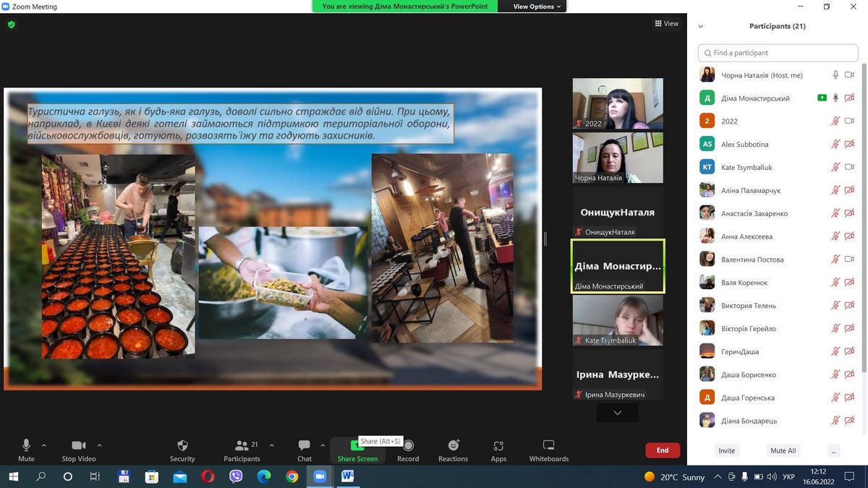Screen dimensions: 868x488
Task: Open the Reactions smiley icon
Action: (x=454, y=446)
